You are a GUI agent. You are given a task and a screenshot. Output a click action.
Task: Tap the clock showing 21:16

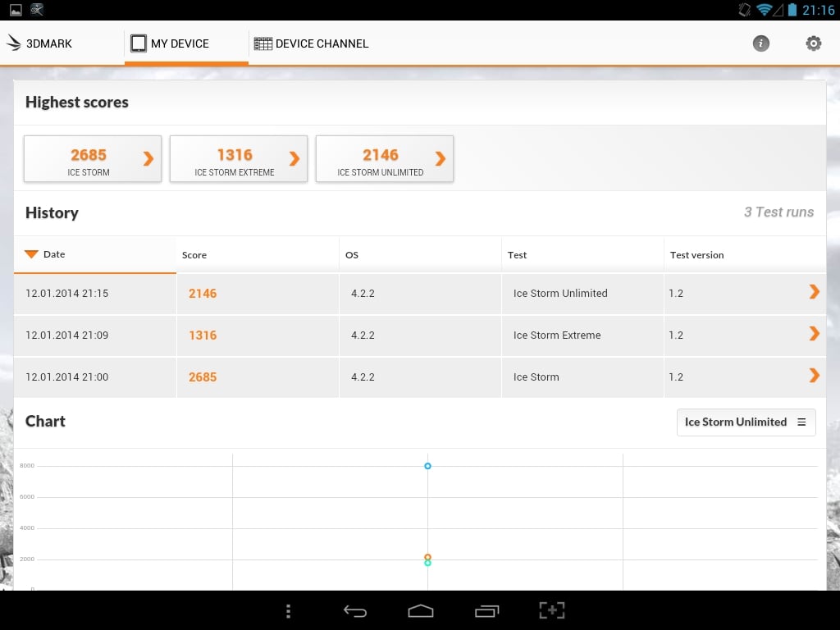[818, 10]
